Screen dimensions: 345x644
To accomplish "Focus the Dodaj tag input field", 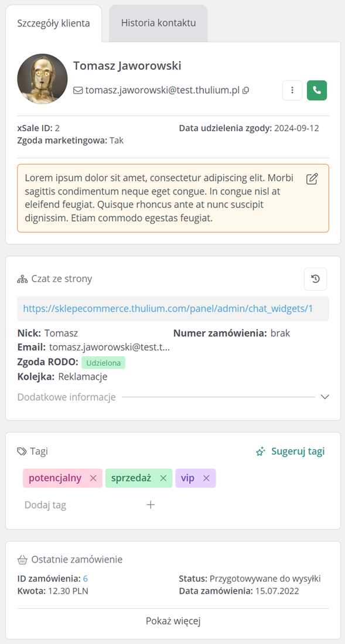I will tap(82, 505).
